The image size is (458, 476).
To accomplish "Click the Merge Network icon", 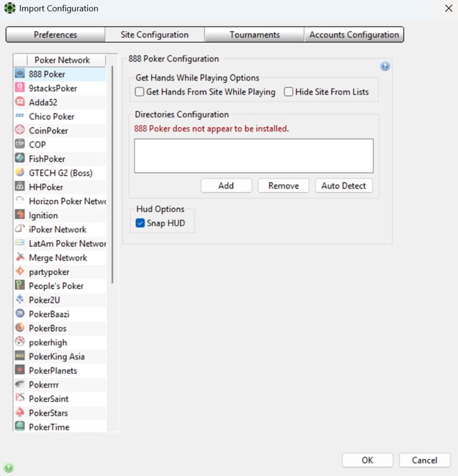I will (x=20, y=257).
